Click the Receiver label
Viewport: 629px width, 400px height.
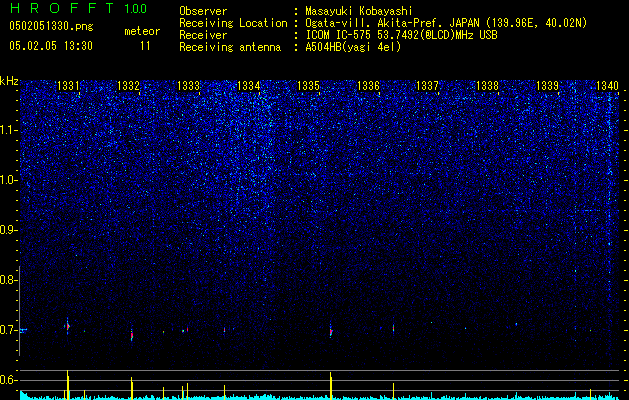coord(203,35)
